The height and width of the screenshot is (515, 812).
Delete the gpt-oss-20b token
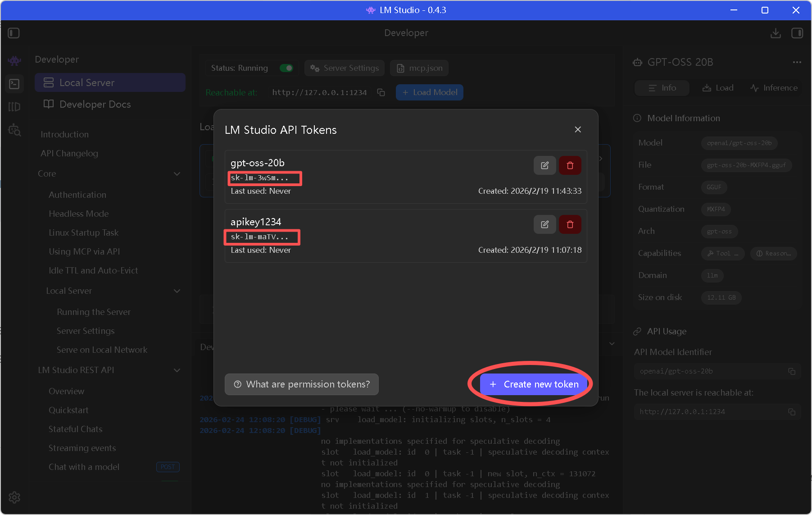(x=570, y=165)
